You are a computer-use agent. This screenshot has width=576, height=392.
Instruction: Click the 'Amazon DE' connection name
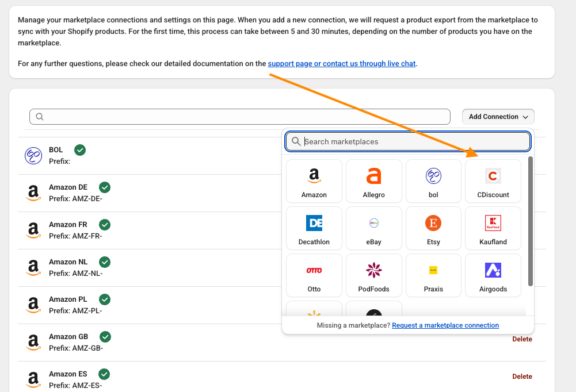(x=68, y=187)
